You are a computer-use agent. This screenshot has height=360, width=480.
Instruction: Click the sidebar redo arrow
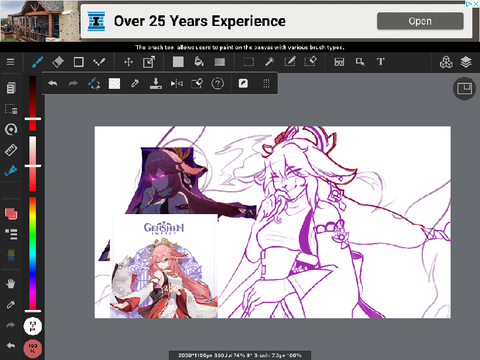(11, 325)
